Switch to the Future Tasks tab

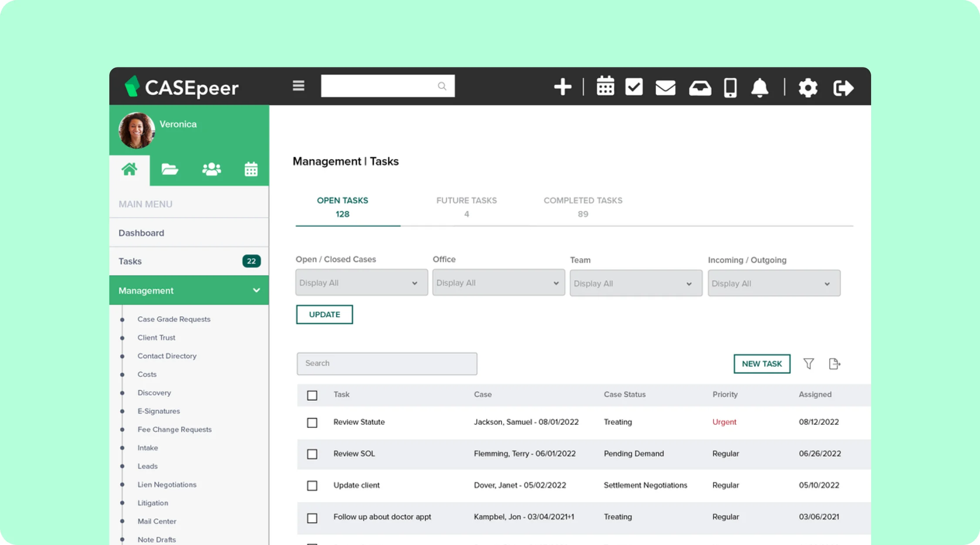tap(466, 207)
